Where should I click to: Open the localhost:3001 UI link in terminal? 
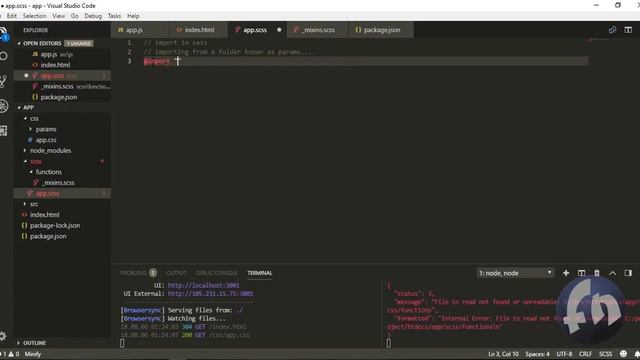(204, 285)
